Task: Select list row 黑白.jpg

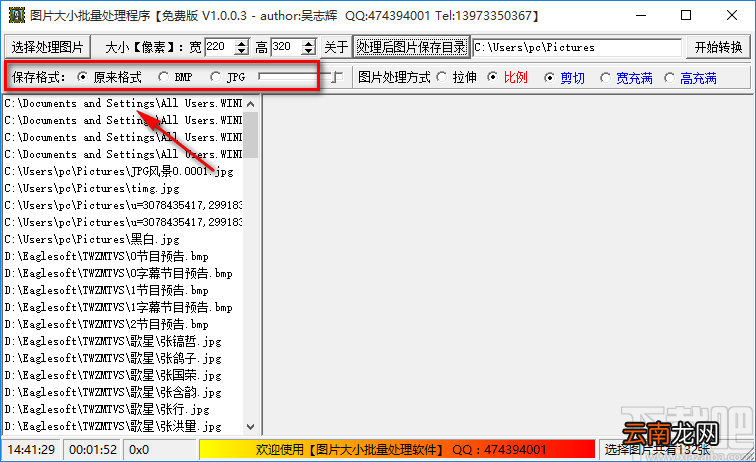Action: point(123,239)
